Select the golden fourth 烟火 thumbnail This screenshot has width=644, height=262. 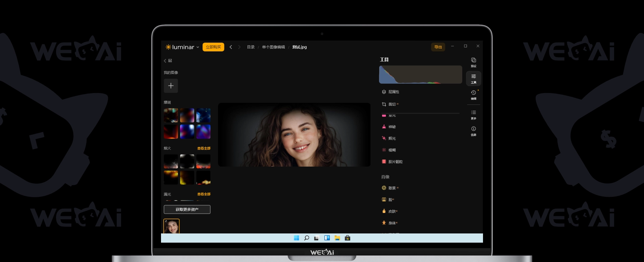tap(171, 178)
